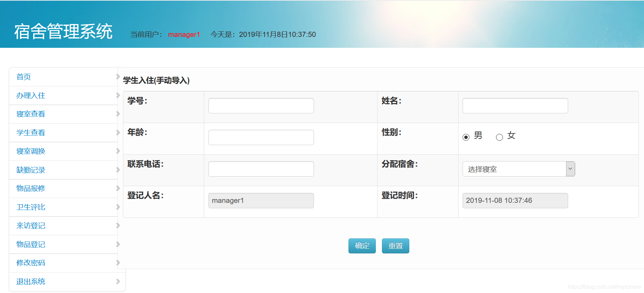The height and width of the screenshot is (293, 644).
Task: Click the 登记时间 field with 2019-11-08
Action: click(x=515, y=200)
